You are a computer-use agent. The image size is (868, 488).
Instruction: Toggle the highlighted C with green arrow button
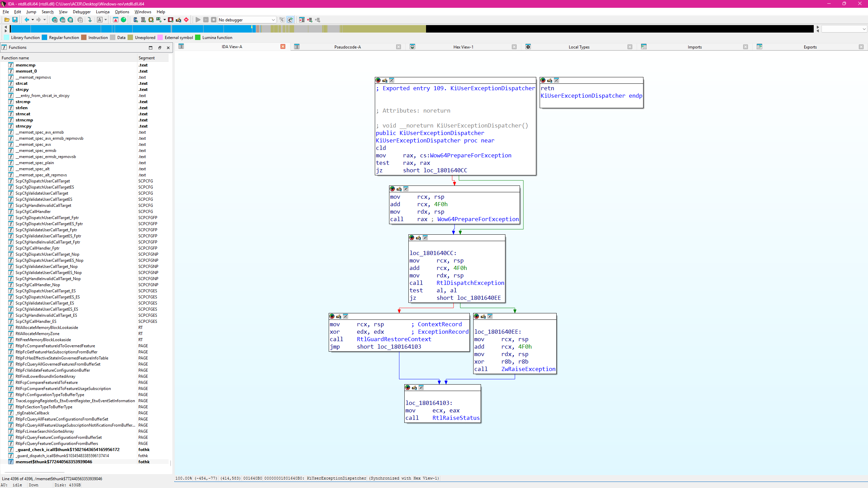pos(290,20)
